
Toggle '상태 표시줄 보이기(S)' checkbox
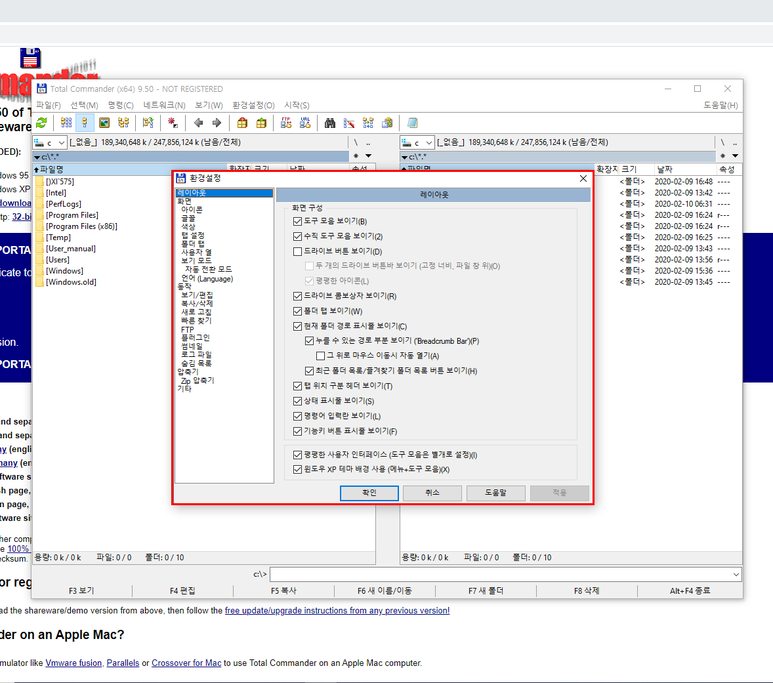[x=297, y=401]
